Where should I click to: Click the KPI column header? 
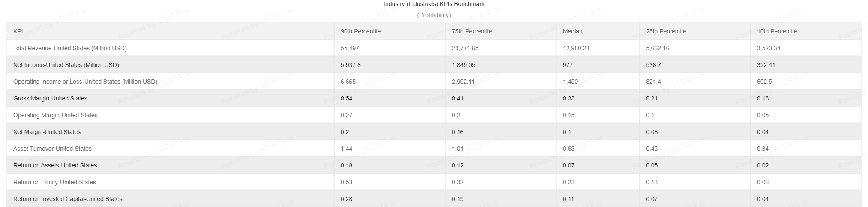pyautogui.click(x=18, y=31)
